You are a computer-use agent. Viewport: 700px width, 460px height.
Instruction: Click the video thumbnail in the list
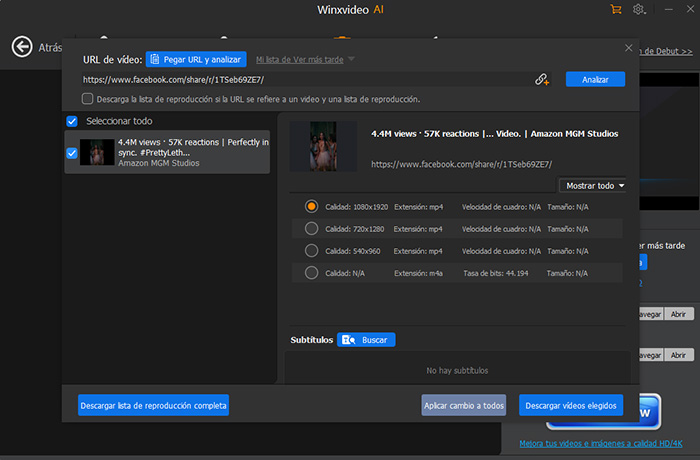click(x=97, y=152)
